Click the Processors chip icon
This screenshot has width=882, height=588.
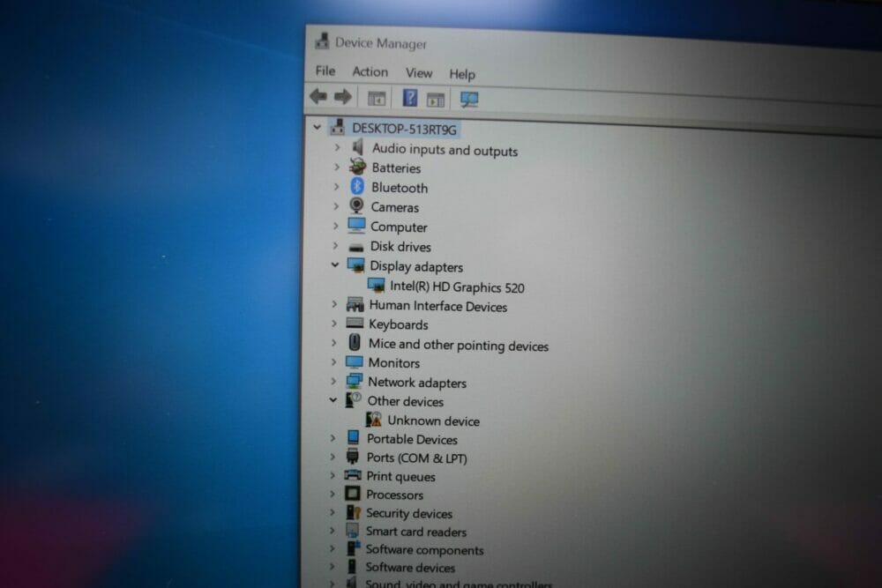[x=352, y=494]
